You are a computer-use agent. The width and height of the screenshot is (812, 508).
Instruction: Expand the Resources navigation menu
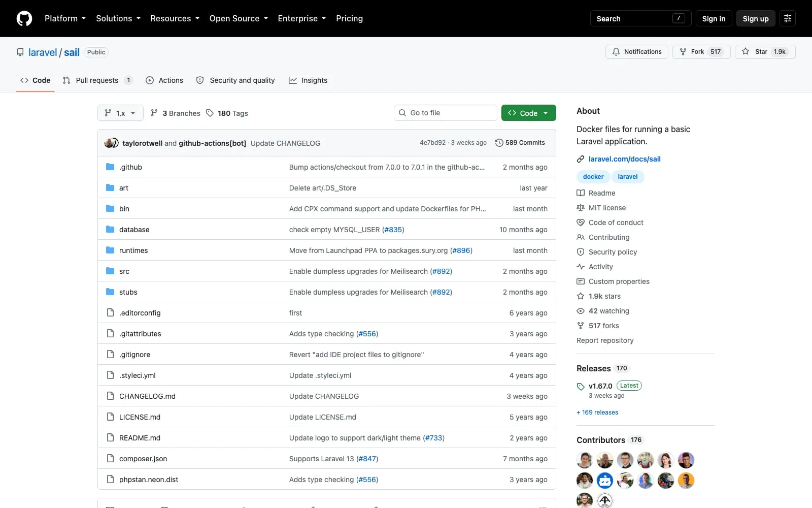point(175,18)
